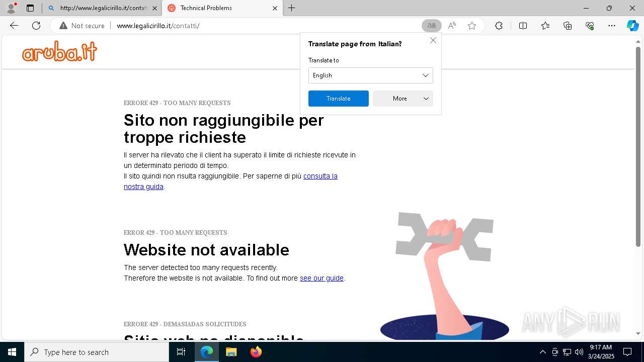This screenshot has width=644, height=362.
Task: Click the address bar URL field
Action: [x=267, y=26]
